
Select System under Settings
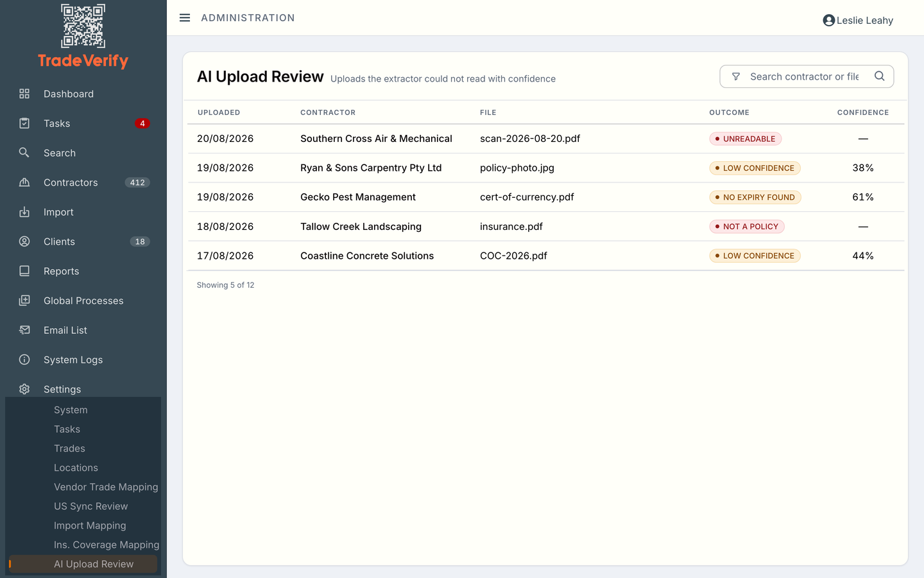click(x=71, y=410)
